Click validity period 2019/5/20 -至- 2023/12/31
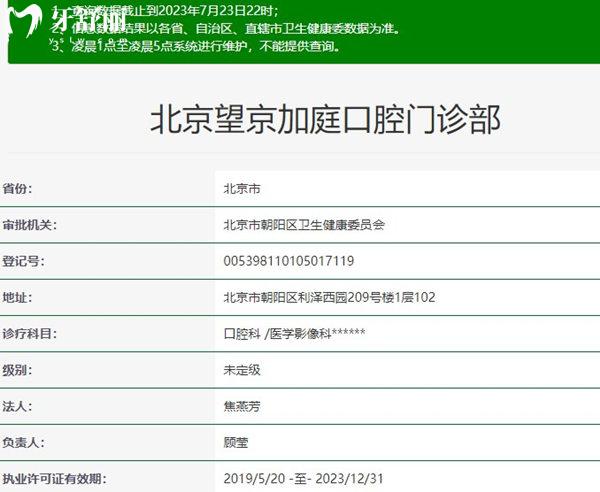 point(303,479)
